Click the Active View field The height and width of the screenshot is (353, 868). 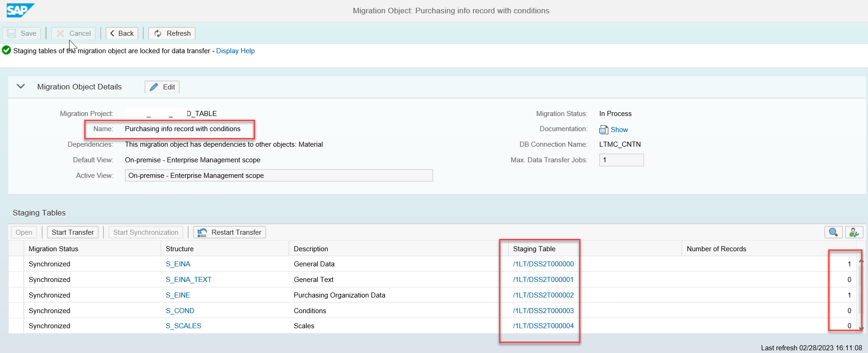(x=279, y=176)
